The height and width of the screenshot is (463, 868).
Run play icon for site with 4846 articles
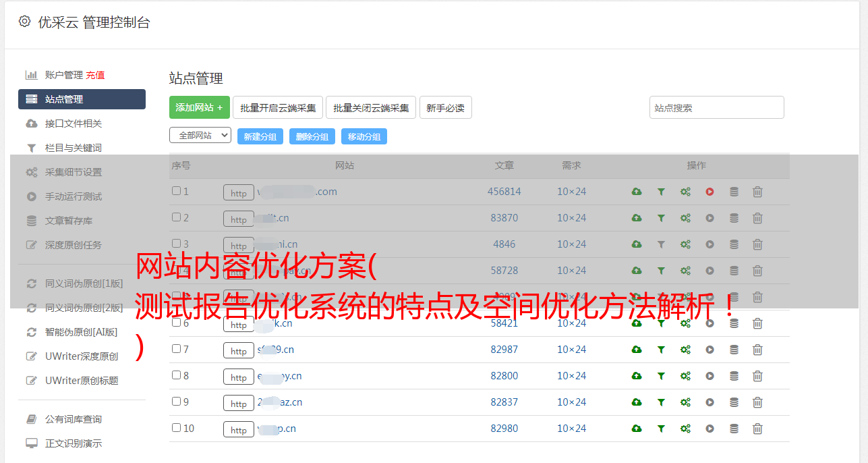click(x=710, y=244)
